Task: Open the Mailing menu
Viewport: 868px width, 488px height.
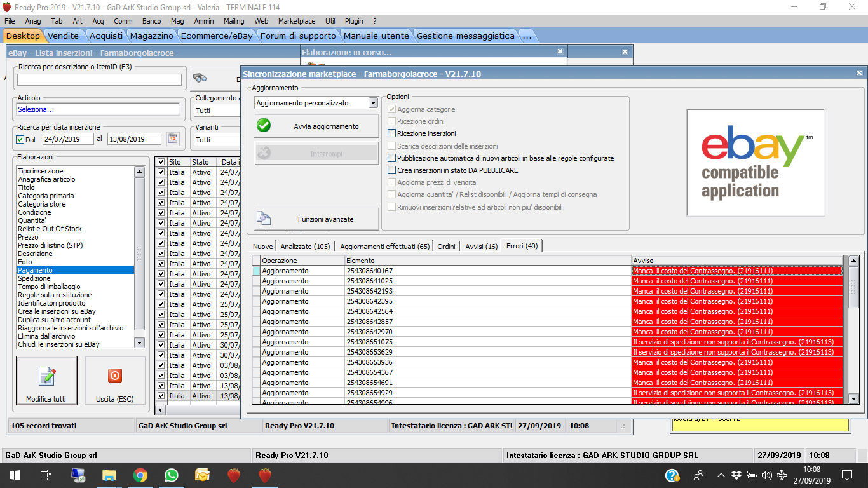Action: coord(234,21)
